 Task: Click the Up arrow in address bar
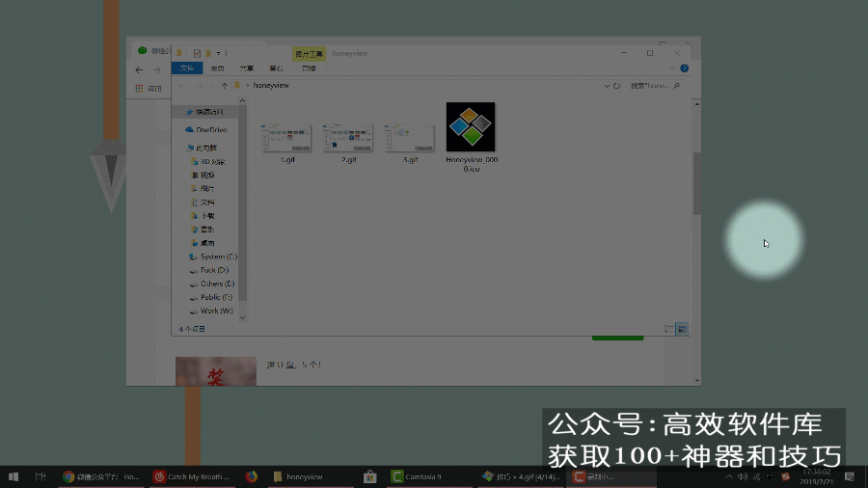[x=225, y=86]
